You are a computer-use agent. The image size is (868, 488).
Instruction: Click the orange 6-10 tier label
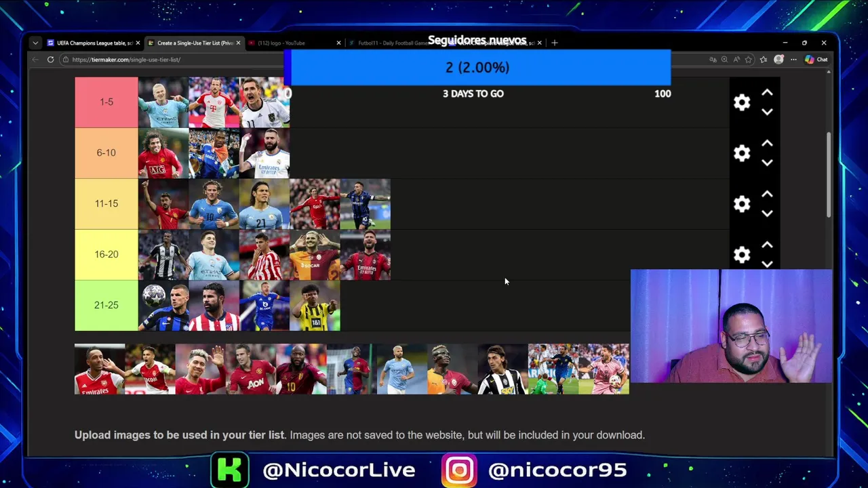pos(106,153)
